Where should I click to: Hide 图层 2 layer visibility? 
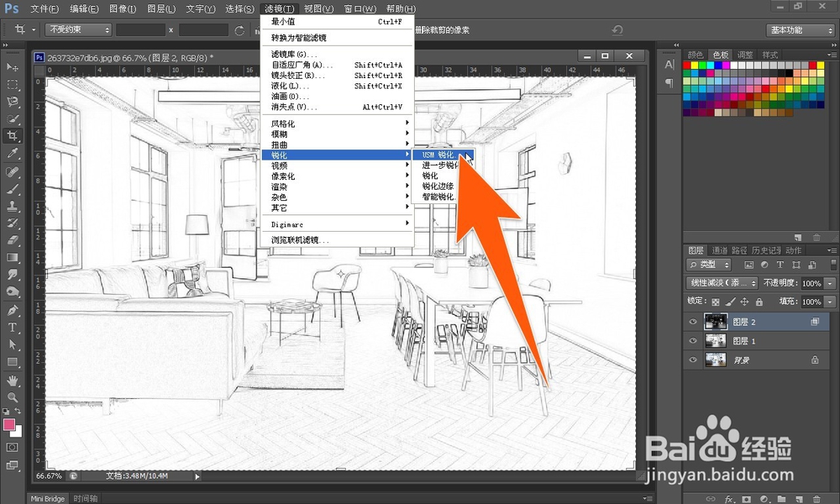pos(693,322)
